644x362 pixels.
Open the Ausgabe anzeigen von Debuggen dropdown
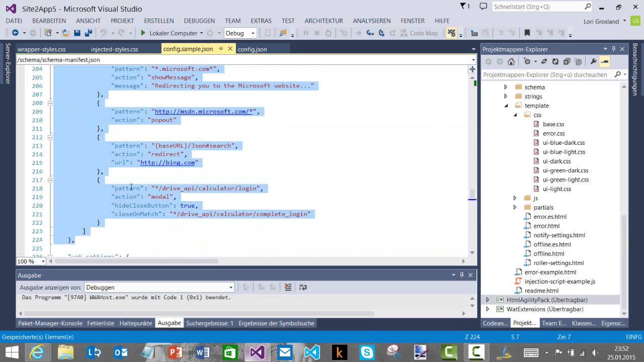click(231, 287)
